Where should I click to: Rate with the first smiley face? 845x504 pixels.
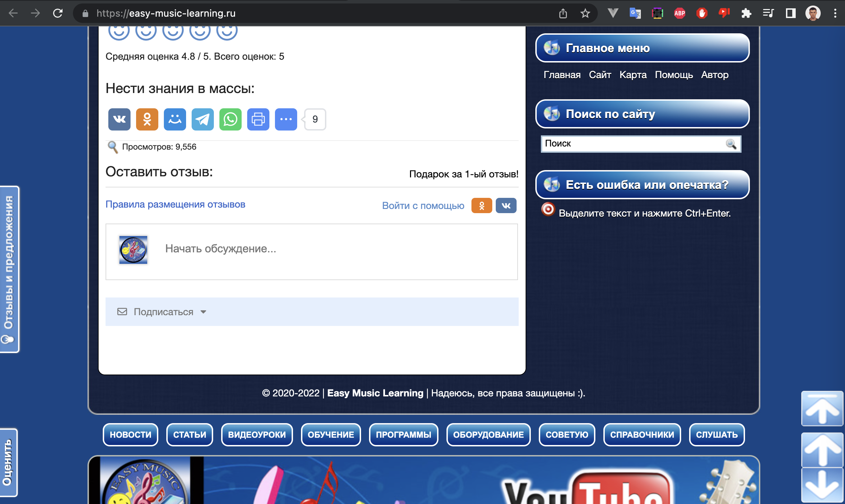click(119, 32)
